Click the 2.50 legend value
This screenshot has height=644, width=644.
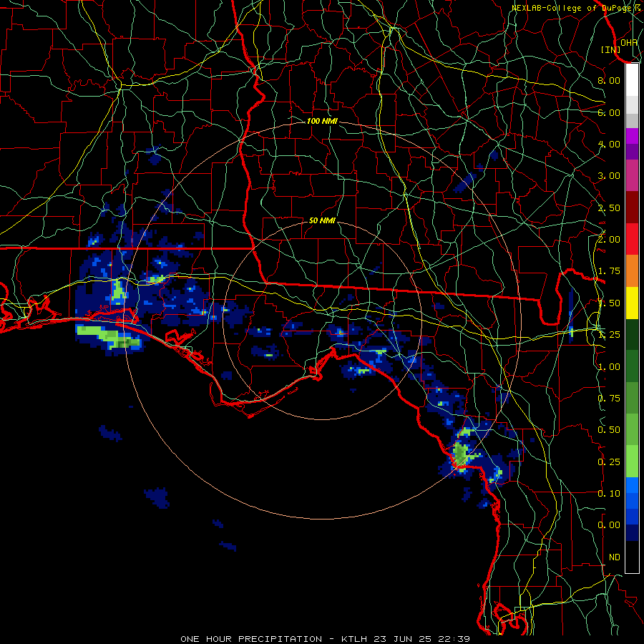(609, 208)
